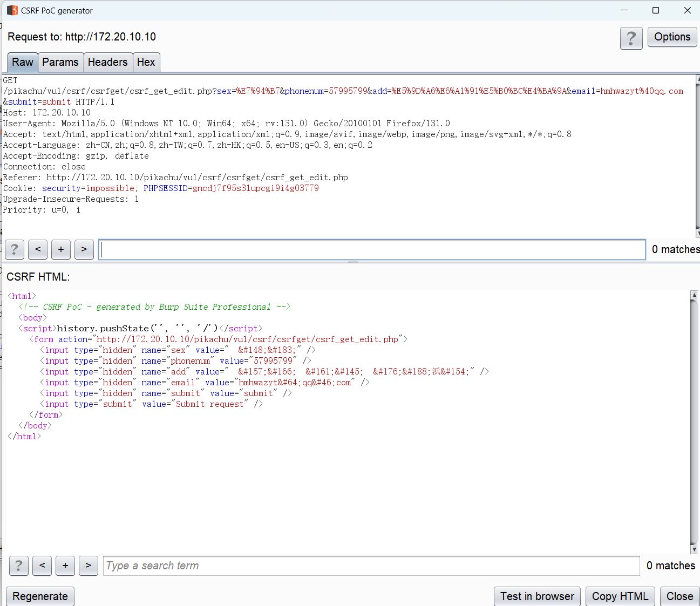
Task: Click the hidden input named phonenum line
Action: [175, 361]
